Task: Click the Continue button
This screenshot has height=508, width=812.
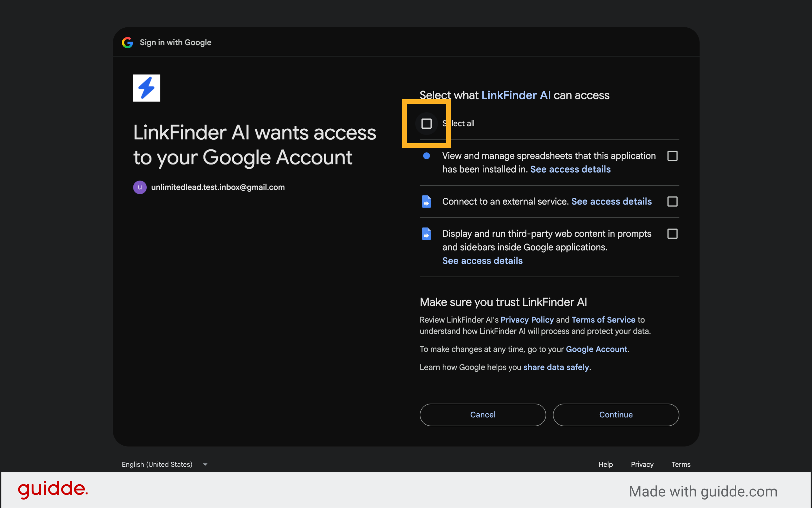Action: point(615,415)
